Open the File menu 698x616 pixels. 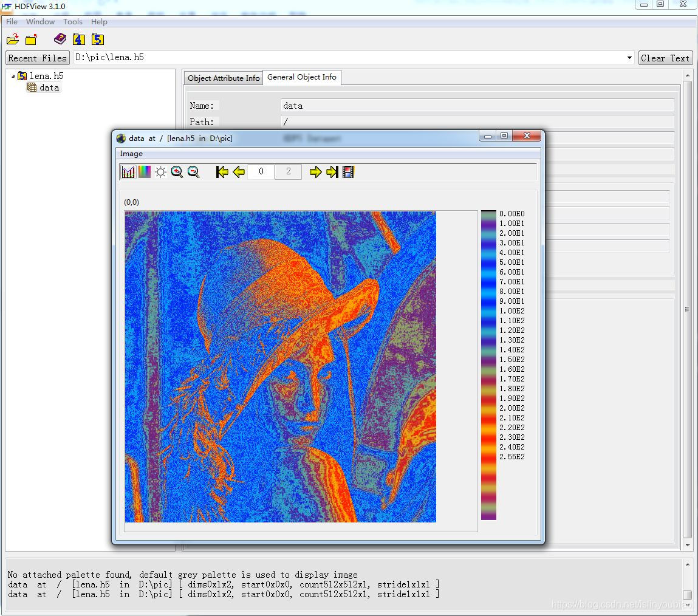[x=12, y=22]
